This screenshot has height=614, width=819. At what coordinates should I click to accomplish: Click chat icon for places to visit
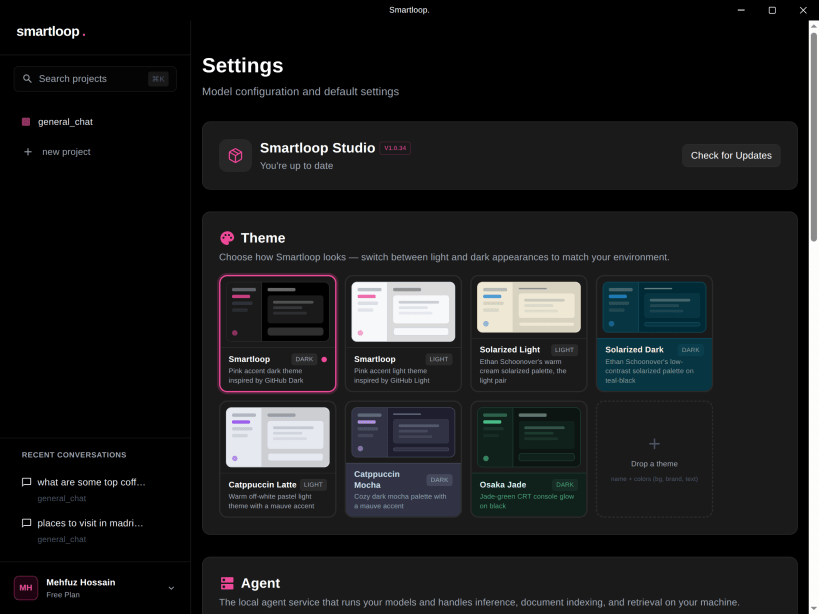click(x=26, y=523)
